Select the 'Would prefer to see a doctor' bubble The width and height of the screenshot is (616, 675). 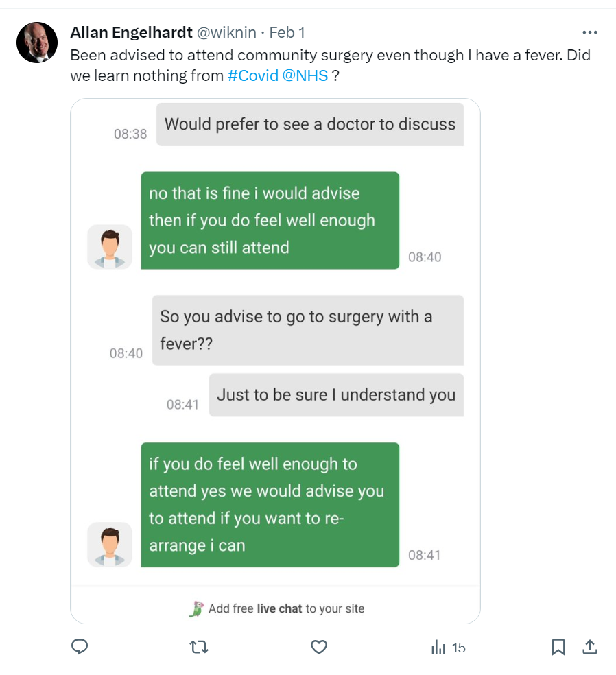(309, 124)
